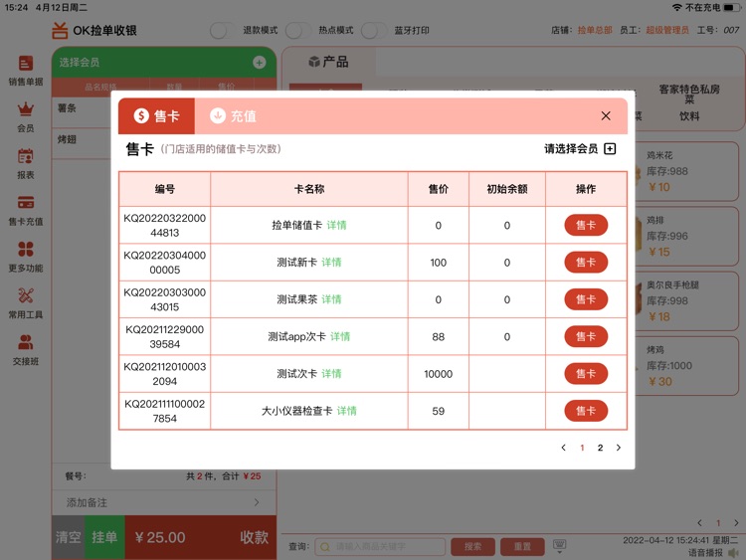Open 详情 for 测试新卡
The height and width of the screenshot is (560, 746).
331,263
